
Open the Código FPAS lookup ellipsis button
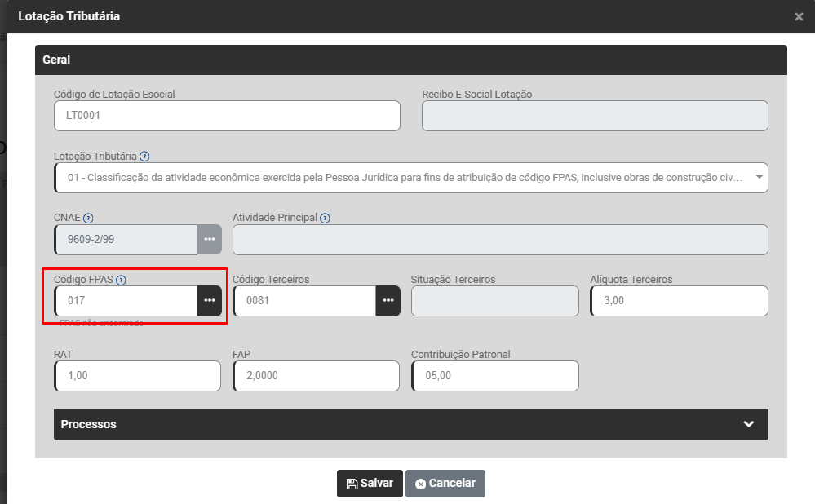click(x=210, y=301)
